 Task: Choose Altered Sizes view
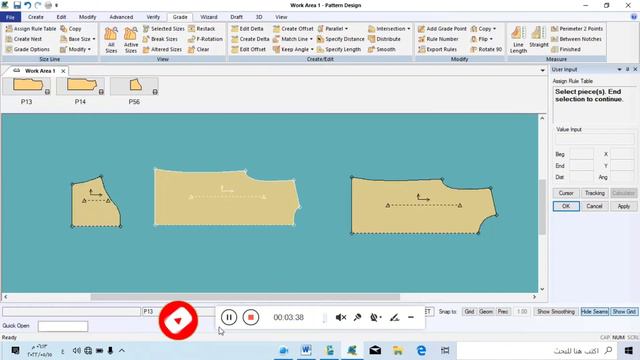[x=162, y=49]
